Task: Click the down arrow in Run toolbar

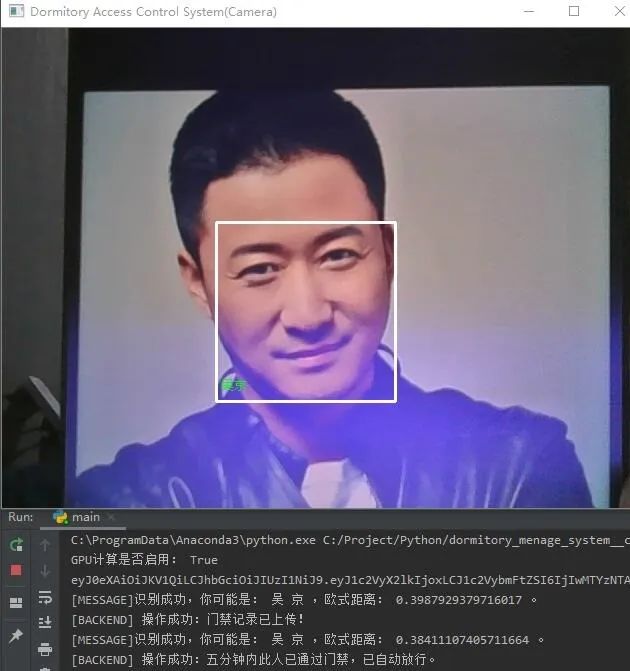Action: tap(45, 570)
